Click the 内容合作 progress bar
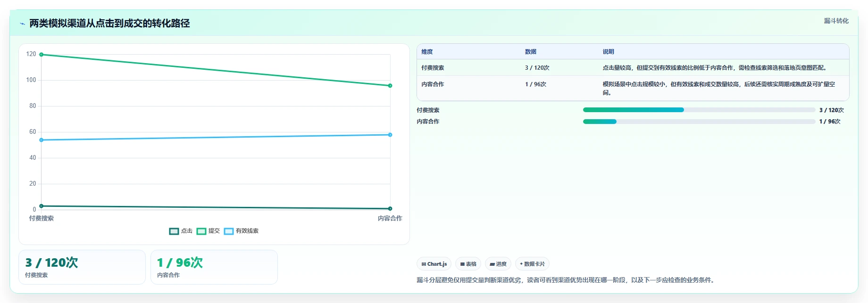This screenshot has width=868, height=303. pos(699,122)
